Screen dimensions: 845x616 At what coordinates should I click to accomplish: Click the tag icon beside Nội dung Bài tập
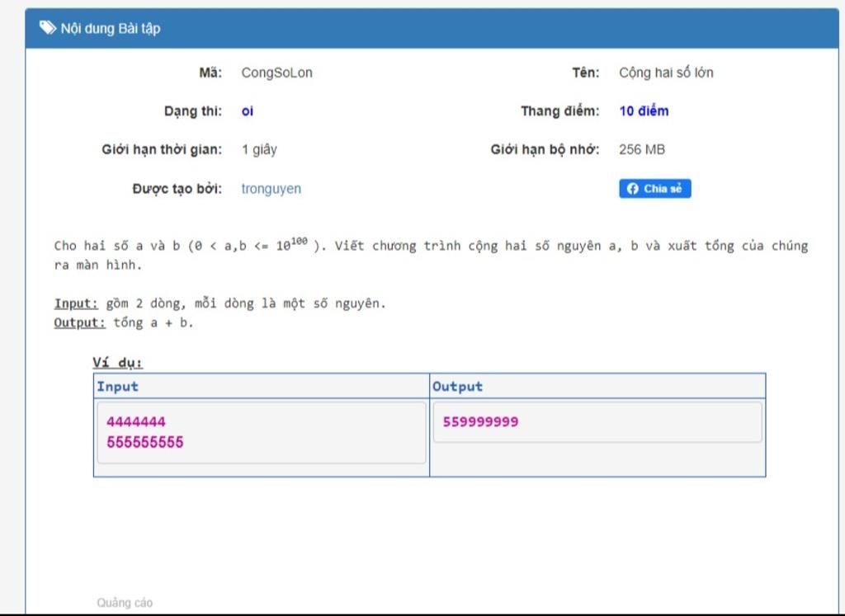[x=47, y=27]
